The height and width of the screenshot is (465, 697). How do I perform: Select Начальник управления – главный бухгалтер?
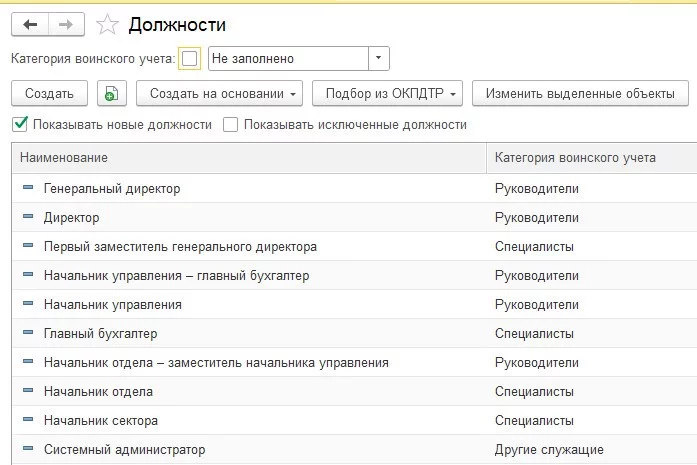[176, 276]
